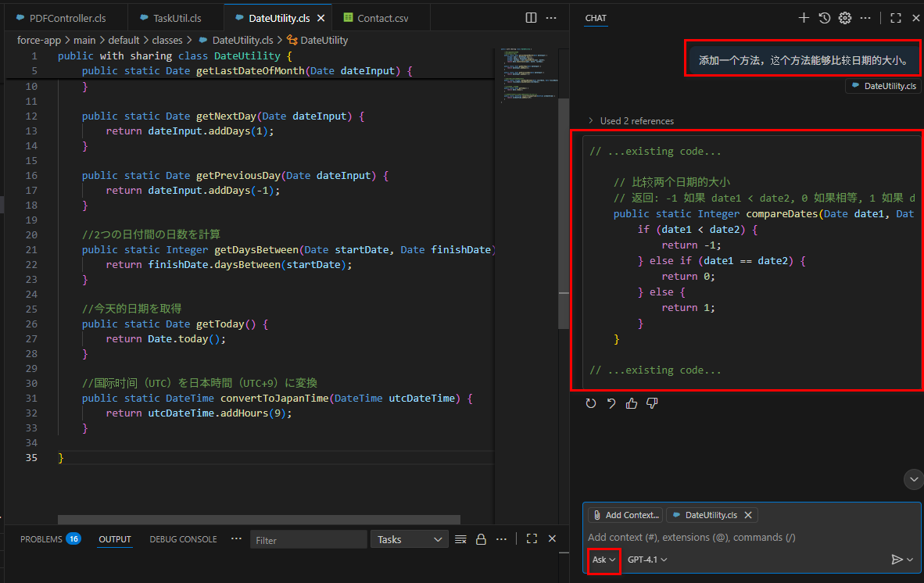Toggle the output panel lock
924x583 pixels.
(x=481, y=539)
